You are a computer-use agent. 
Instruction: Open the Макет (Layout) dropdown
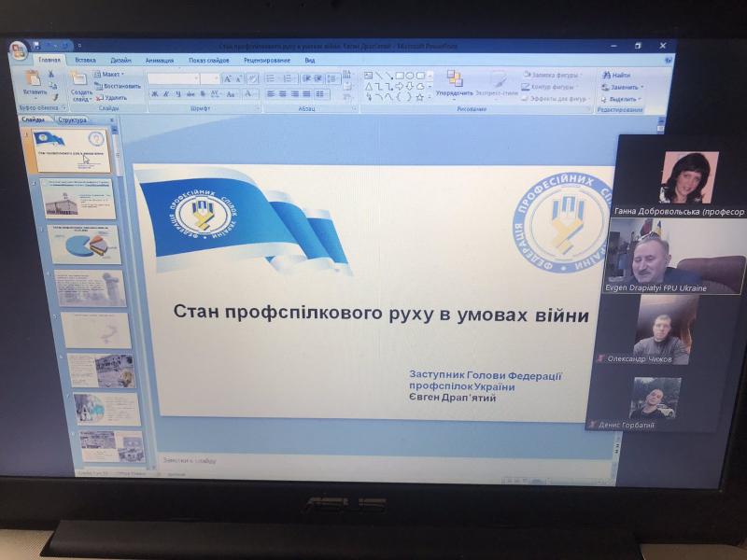[x=108, y=75]
